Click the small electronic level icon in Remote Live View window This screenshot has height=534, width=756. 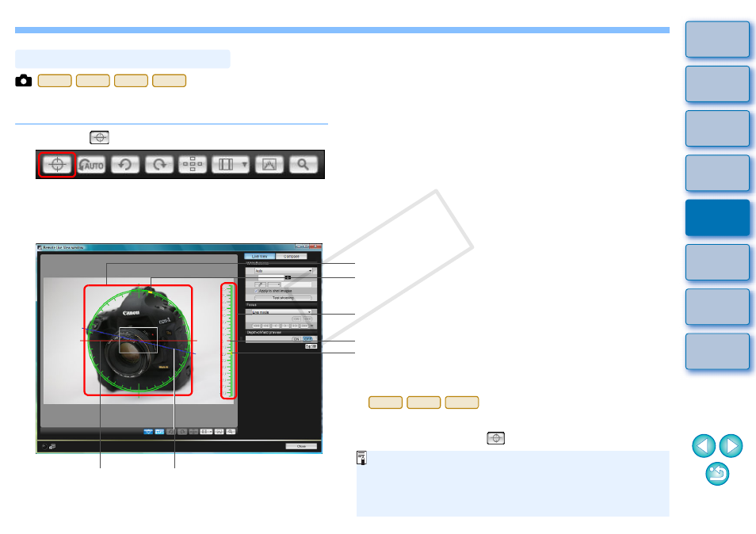(x=148, y=432)
